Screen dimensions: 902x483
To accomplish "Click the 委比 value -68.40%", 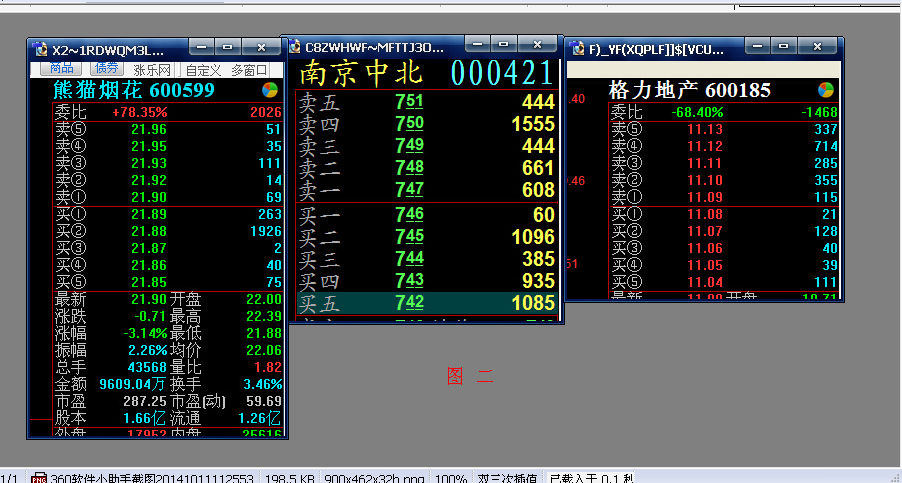I will pyautogui.click(x=697, y=112).
